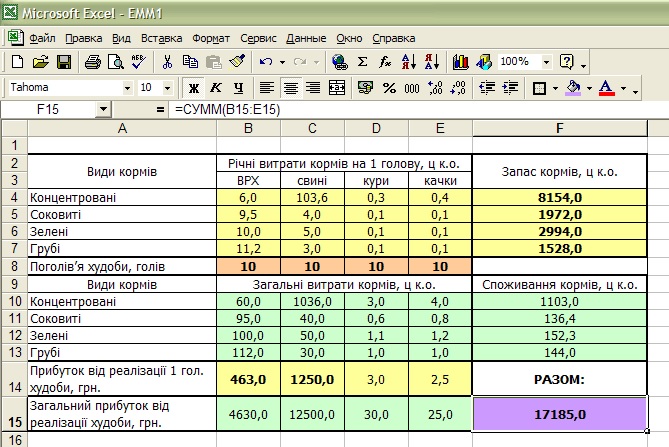Viewport: 669px width, 447px height.
Task: Open the font size dropdown
Action: pos(166,88)
